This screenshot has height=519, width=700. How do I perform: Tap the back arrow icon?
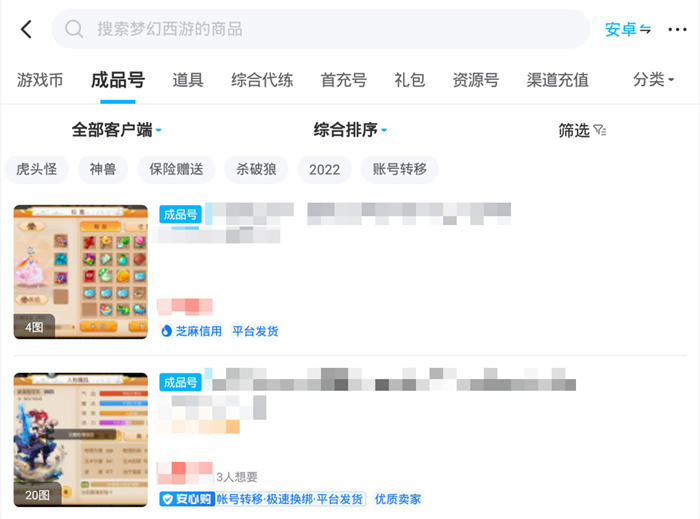(26, 29)
